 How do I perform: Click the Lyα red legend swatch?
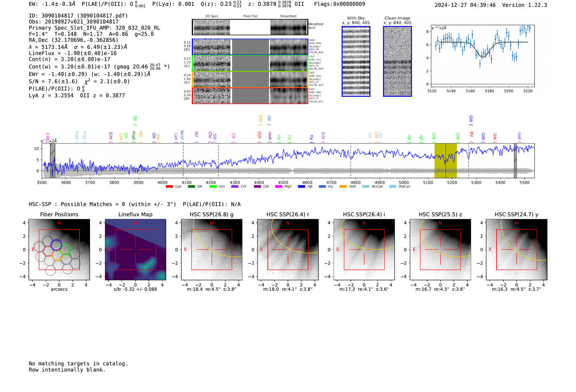tap(169, 187)
